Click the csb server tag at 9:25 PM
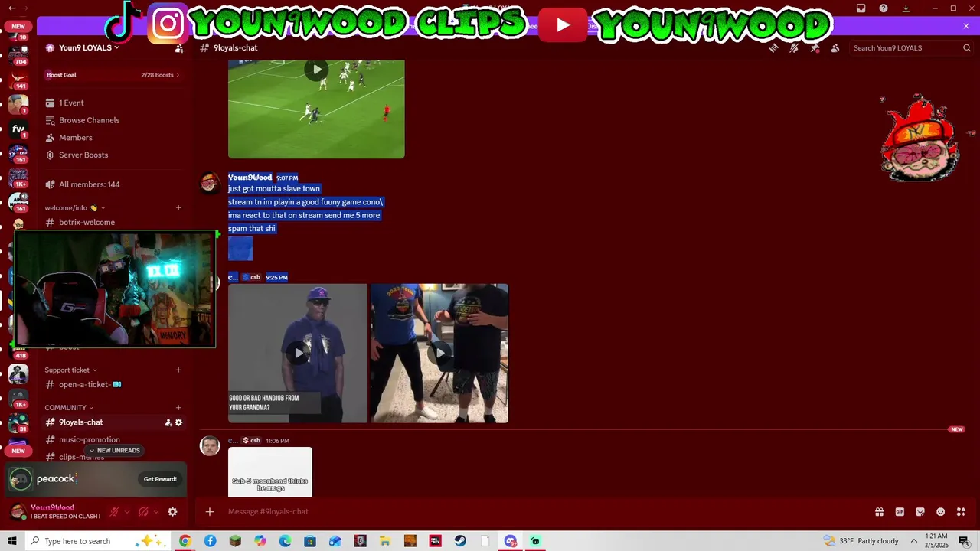The image size is (980, 551). click(x=251, y=277)
